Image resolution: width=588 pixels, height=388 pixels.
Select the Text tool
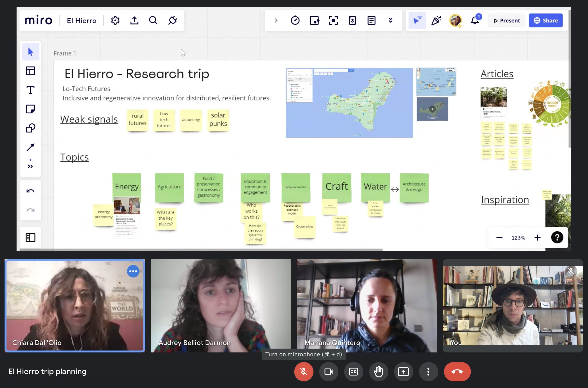point(30,90)
